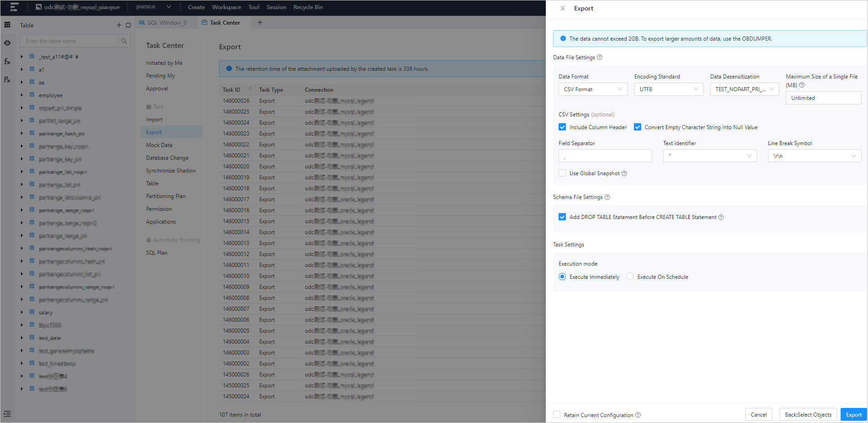The width and height of the screenshot is (868, 423).
Task: Open the Session menu
Action: (276, 7)
